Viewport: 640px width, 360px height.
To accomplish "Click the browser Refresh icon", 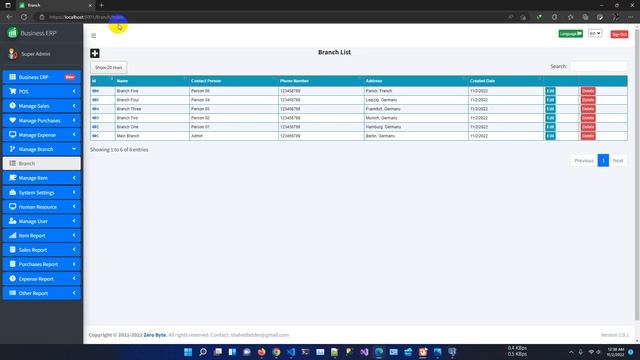I will pos(24,17).
